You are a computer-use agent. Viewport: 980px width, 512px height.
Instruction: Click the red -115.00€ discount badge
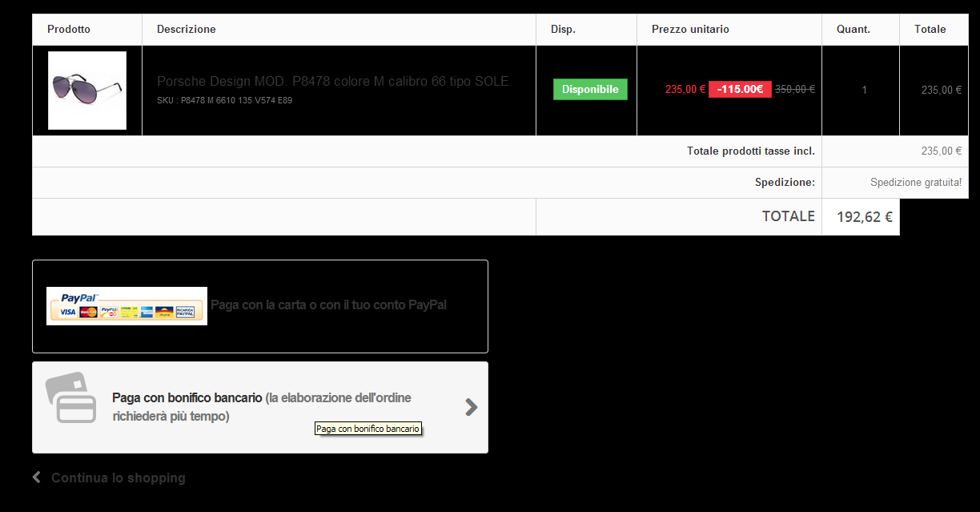(x=740, y=90)
